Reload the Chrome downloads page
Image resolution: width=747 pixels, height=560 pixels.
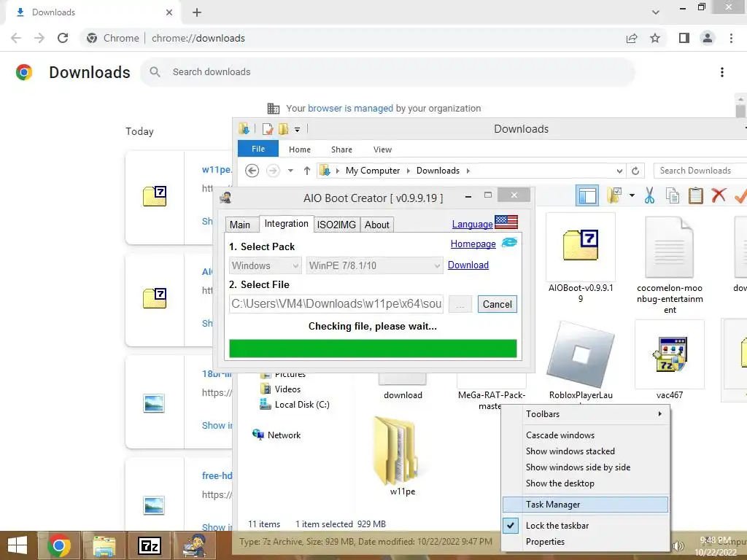click(63, 38)
